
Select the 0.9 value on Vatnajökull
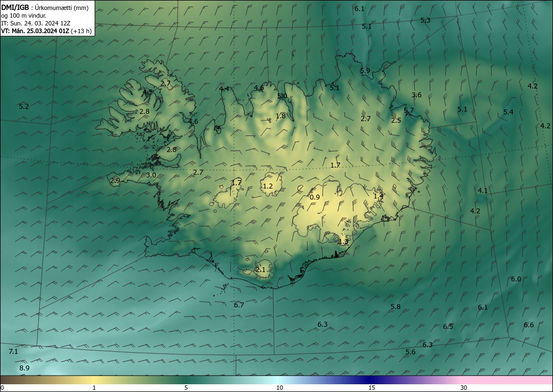[315, 197]
